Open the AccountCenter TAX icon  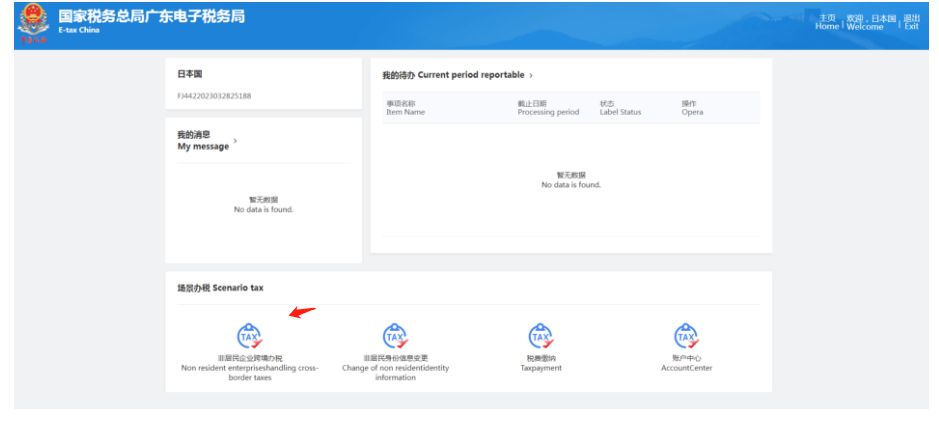click(x=686, y=336)
